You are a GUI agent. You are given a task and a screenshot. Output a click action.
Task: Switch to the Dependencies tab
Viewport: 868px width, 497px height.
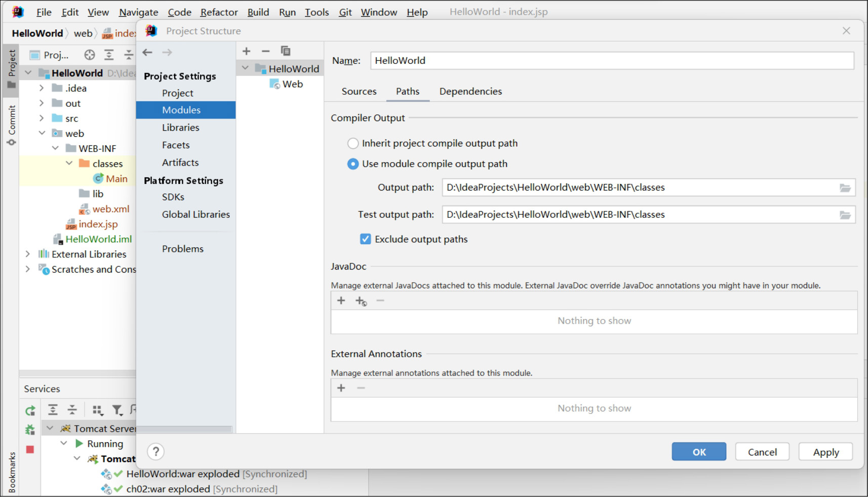pyautogui.click(x=470, y=91)
